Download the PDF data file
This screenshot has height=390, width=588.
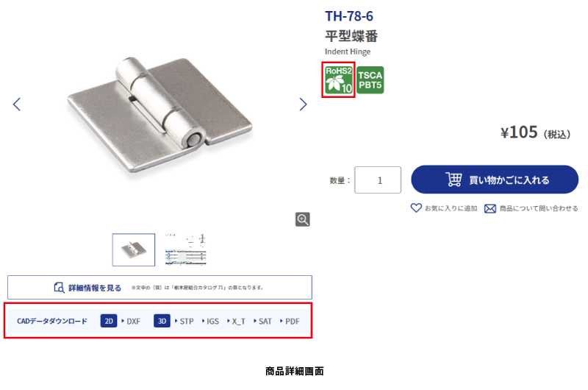290,322
